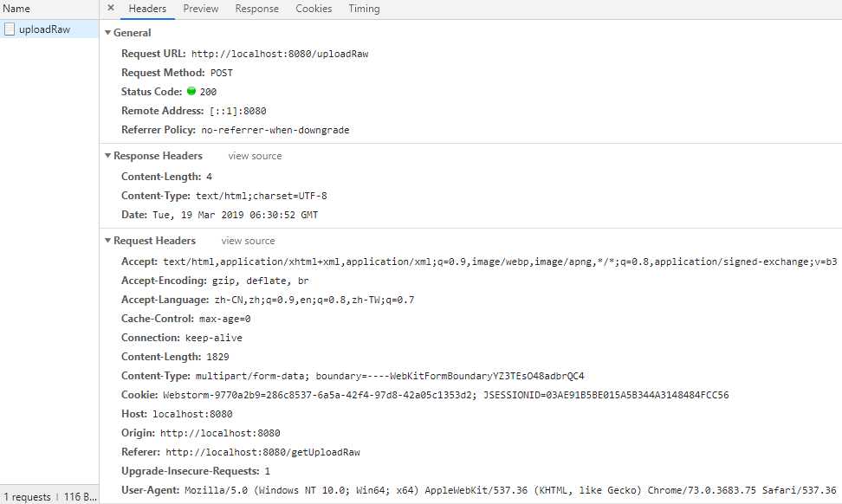Image resolution: width=842 pixels, height=504 pixels.
Task: Click the 1 requests status summary
Action: 28,497
